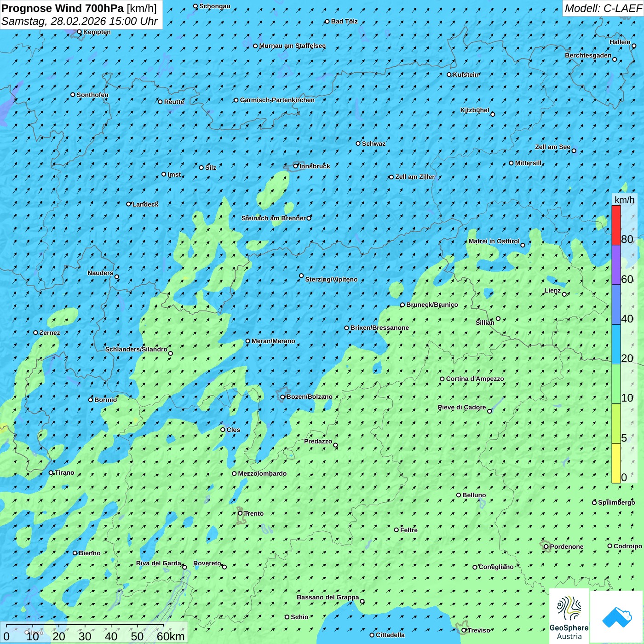Image resolution: width=644 pixels, height=644 pixels.
Task: Click the Cortina d'Ampezzo label
Action: point(475,379)
